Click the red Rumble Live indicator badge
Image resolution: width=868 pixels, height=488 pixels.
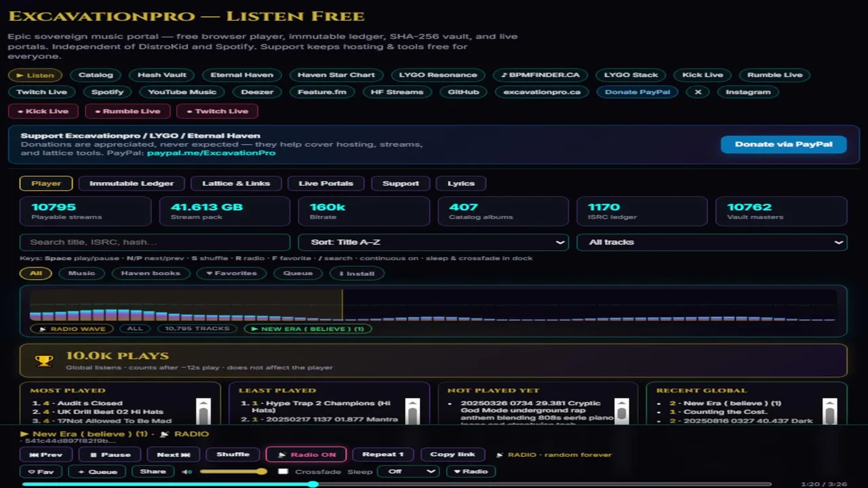click(127, 111)
